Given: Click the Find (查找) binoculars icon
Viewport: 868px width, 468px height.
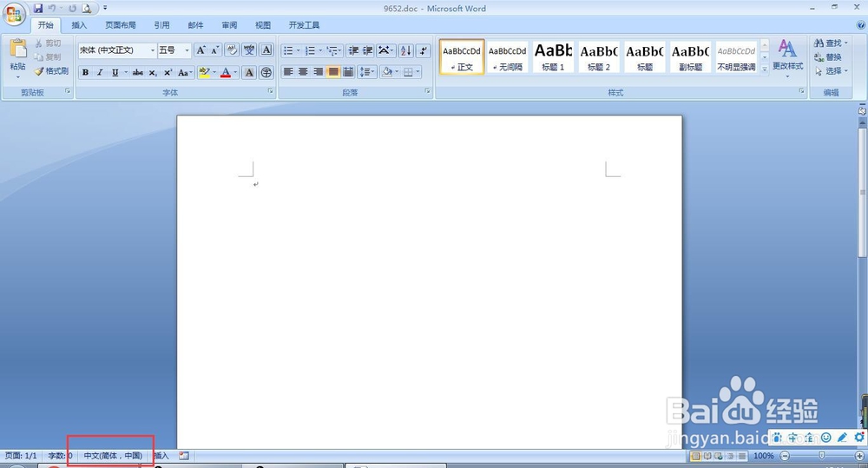Looking at the screenshot, I should (819, 43).
